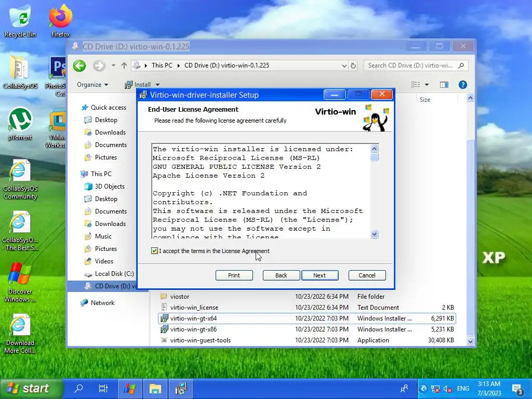The image size is (532, 399).
Task: Select the virtio-win-guest-tools application
Action: click(x=307, y=340)
